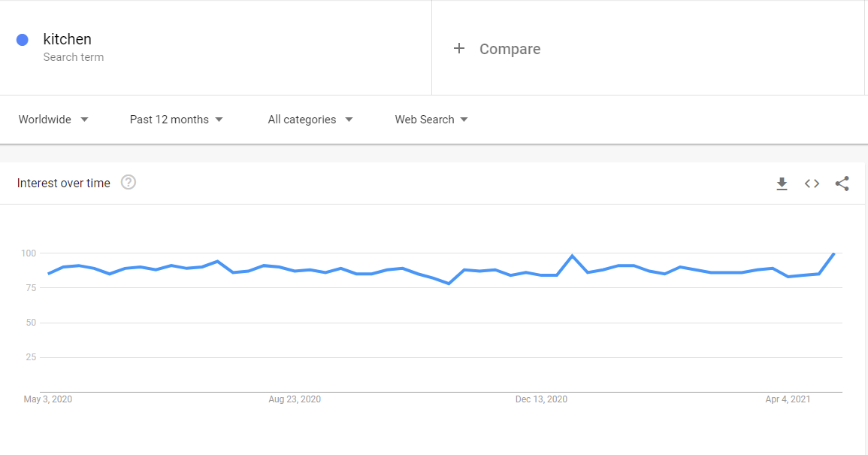This screenshot has height=455, width=868.
Task: Edit the kitchen search term
Action: (x=68, y=39)
